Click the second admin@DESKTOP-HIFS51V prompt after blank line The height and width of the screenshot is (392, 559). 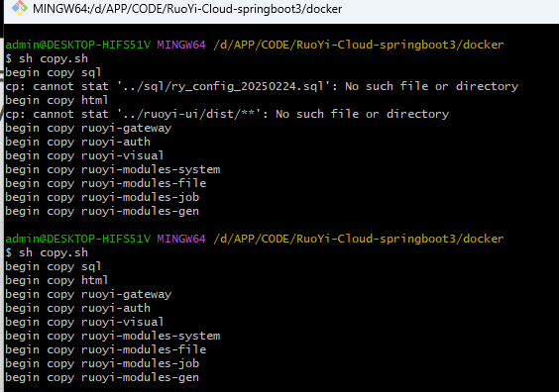click(255, 239)
